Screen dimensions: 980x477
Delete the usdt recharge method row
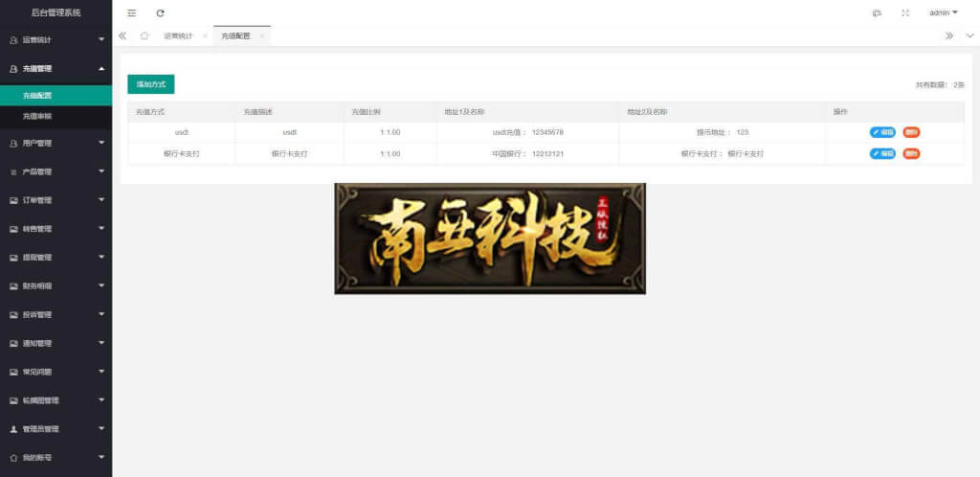click(911, 132)
